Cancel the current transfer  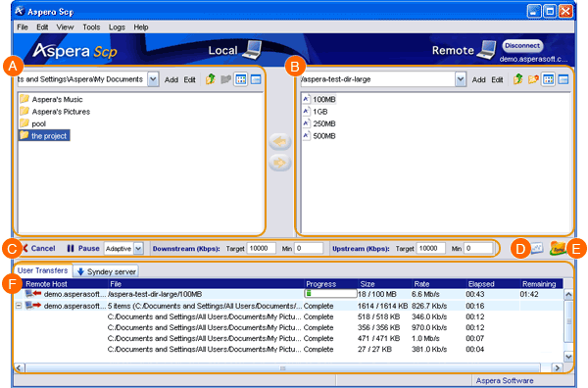click(38, 248)
